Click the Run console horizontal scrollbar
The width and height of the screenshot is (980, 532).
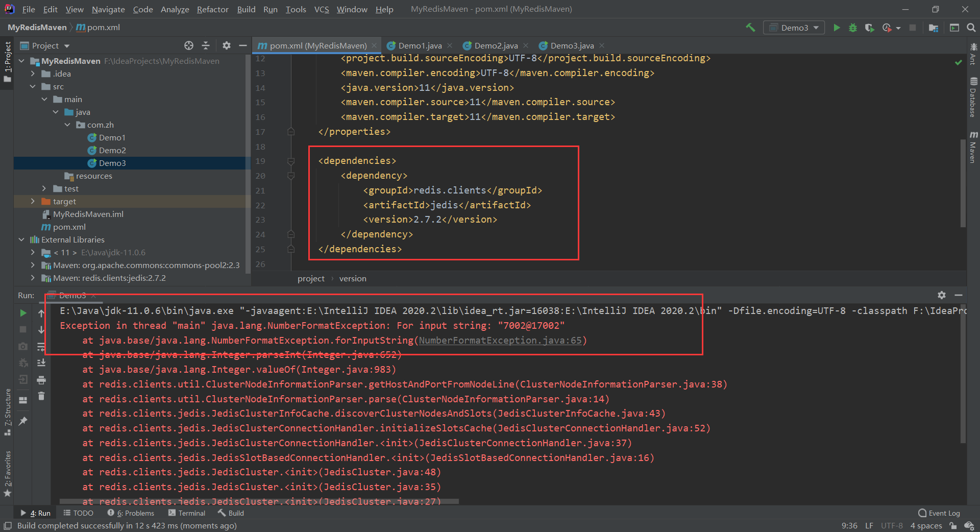tap(259, 502)
